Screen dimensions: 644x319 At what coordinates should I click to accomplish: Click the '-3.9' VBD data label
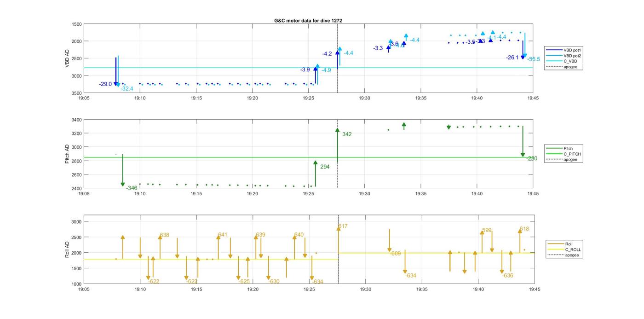(305, 70)
